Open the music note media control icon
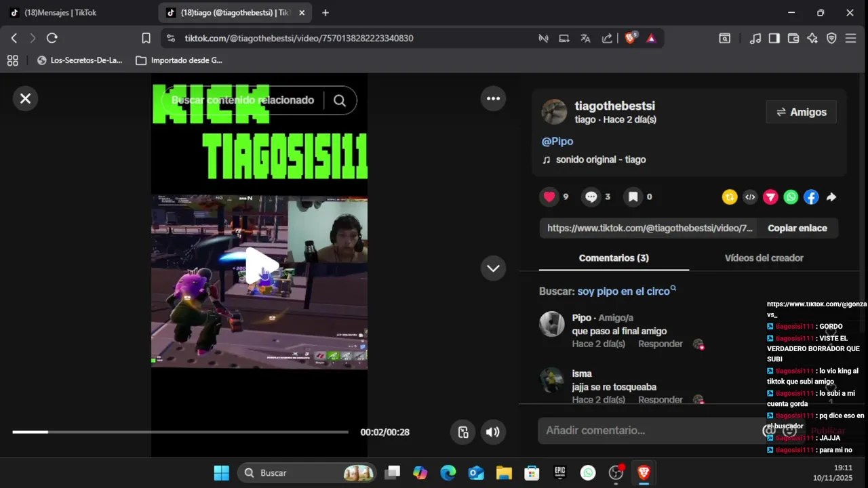Screen dimensions: 868x488 tap(755, 39)
